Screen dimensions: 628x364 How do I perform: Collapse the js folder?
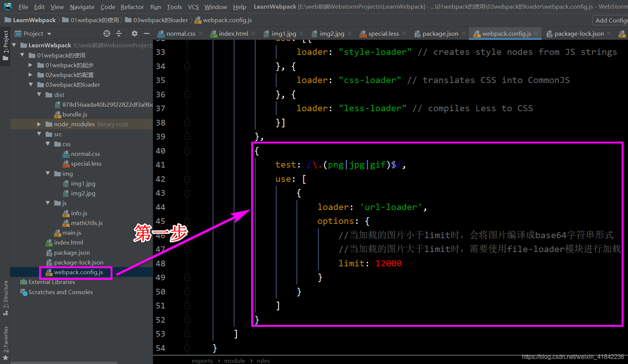coord(48,203)
